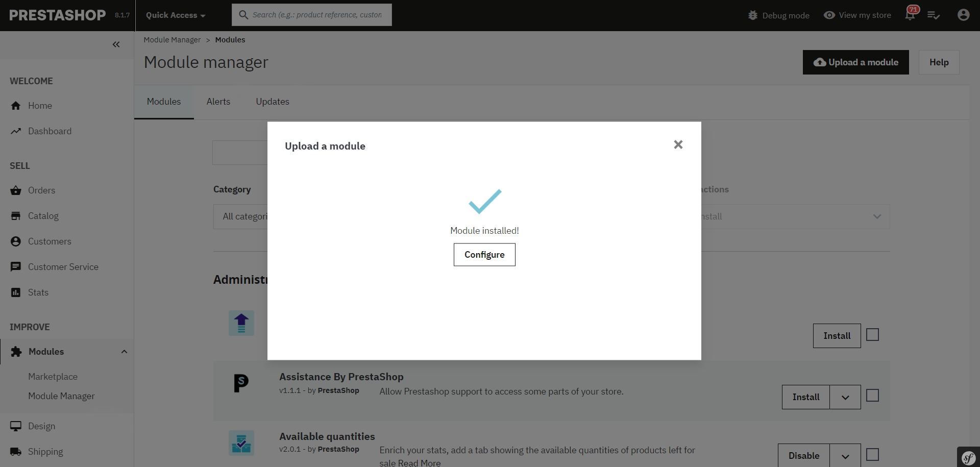Click the notifications bell icon

pyautogui.click(x=910, y=15)
